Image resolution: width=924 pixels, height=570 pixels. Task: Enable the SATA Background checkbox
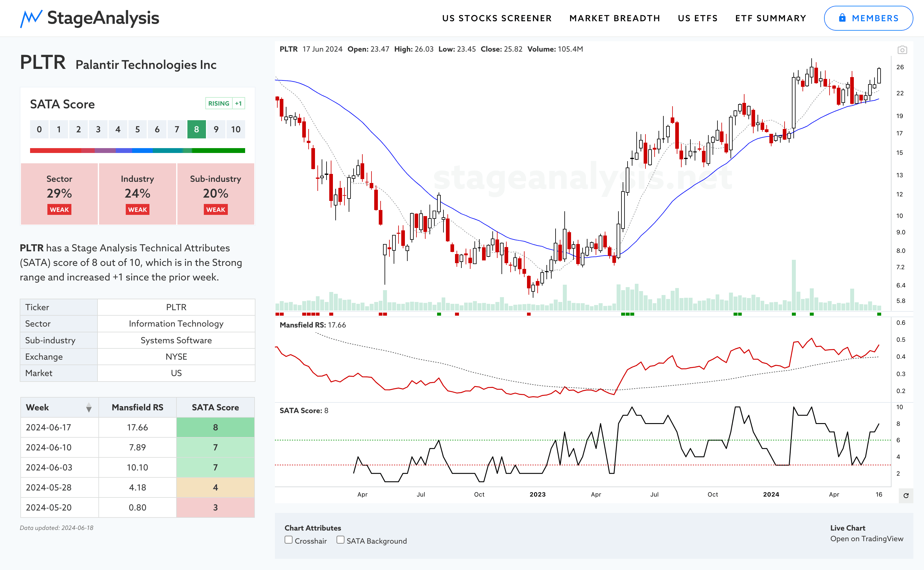[340, 540]
